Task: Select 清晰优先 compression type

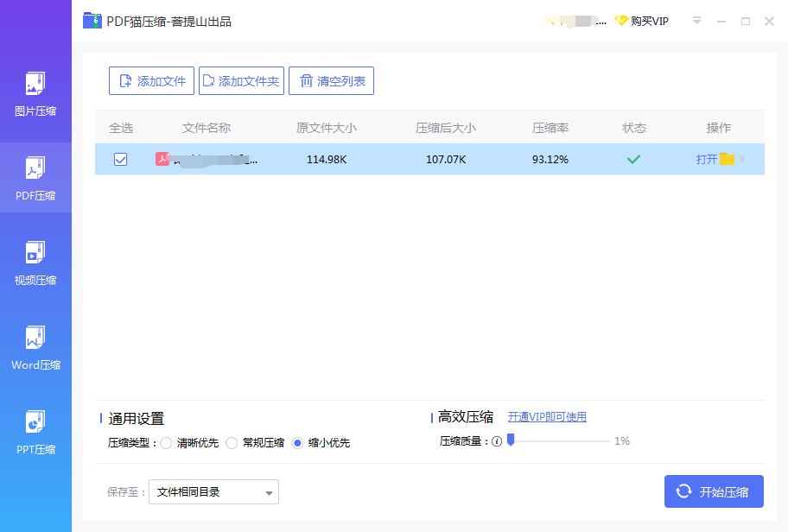Action: [x=167, y=443]
